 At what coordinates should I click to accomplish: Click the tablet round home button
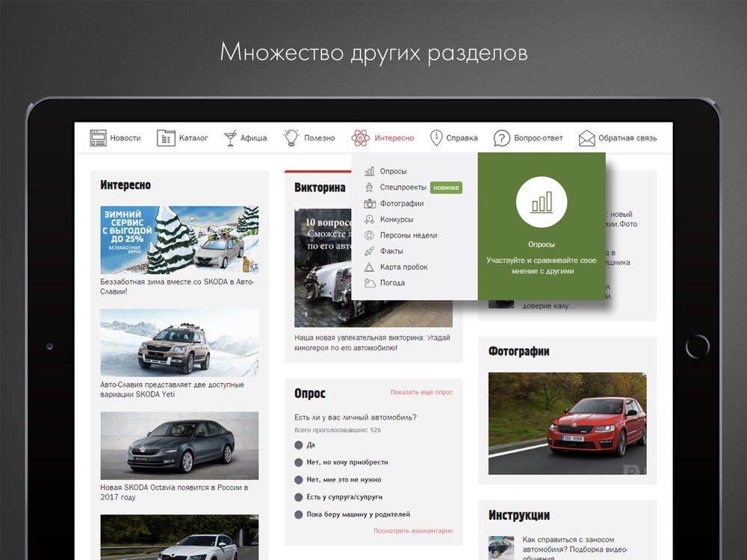click(x=698, y=346)
